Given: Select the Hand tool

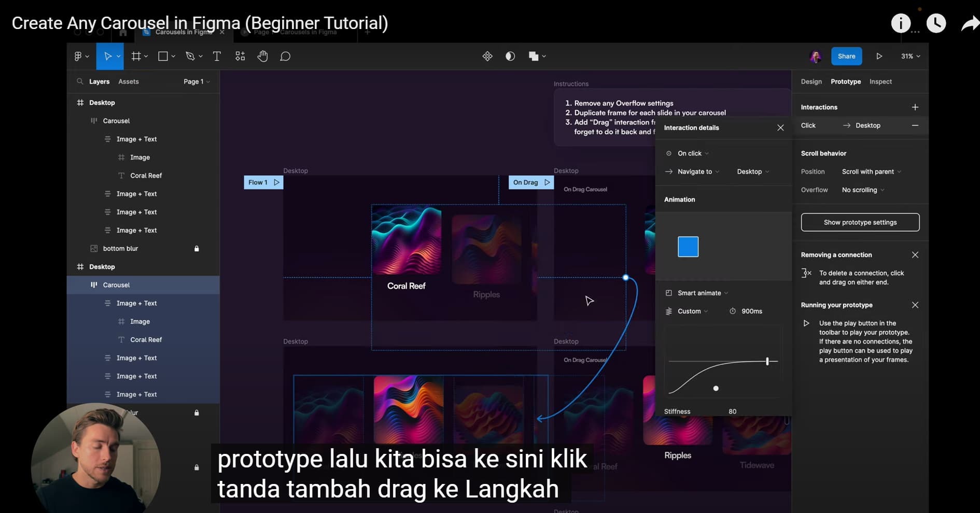Looking at the screenshot, I should pos(262,56).
